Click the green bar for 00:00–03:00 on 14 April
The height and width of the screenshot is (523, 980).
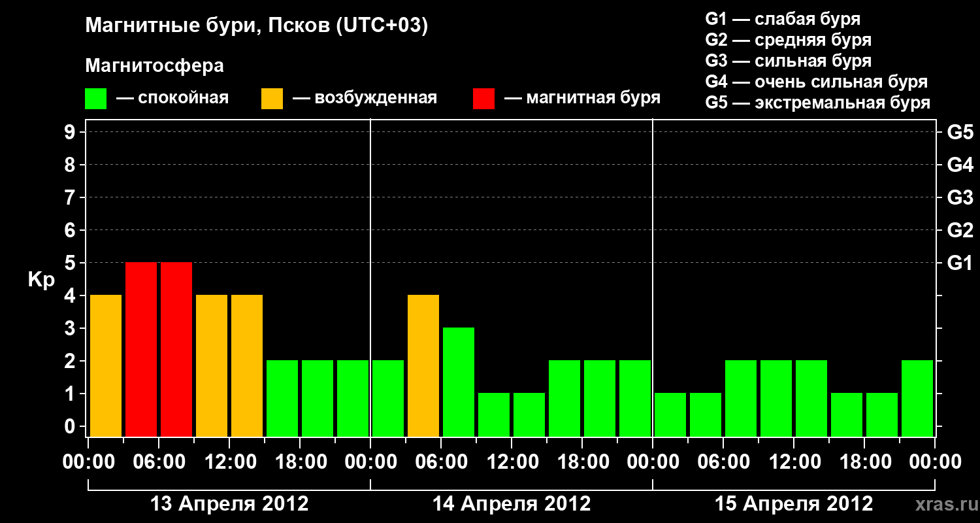388,398
